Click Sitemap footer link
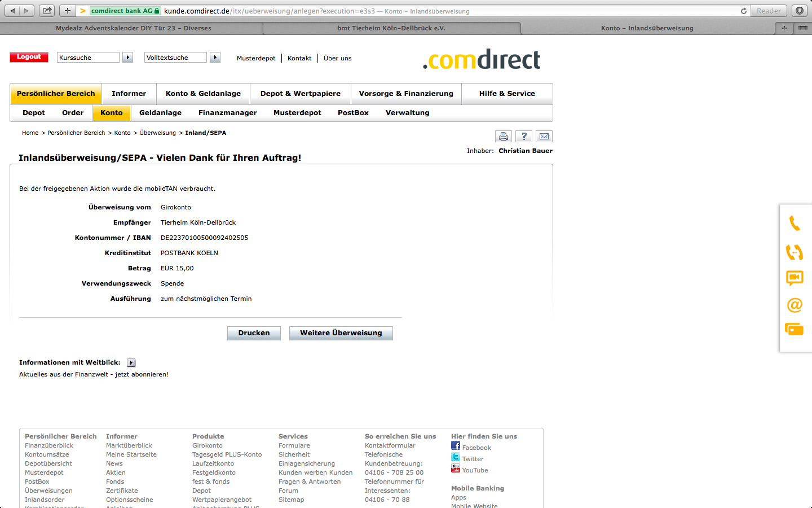Image resolution: width=812 pixels, height=508 pixels. pos(292,500)
